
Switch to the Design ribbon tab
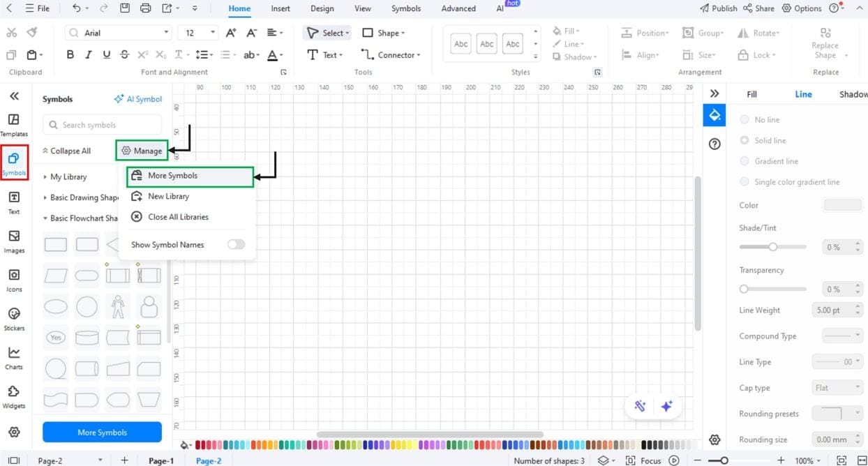322,8
